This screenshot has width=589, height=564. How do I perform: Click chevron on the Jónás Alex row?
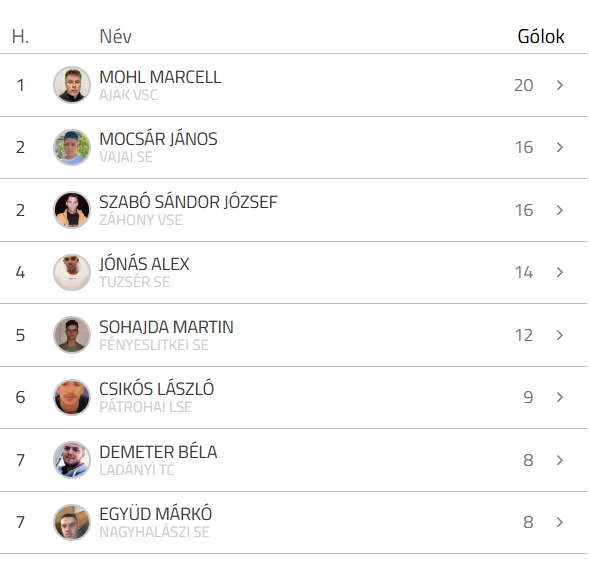(560, 272)
